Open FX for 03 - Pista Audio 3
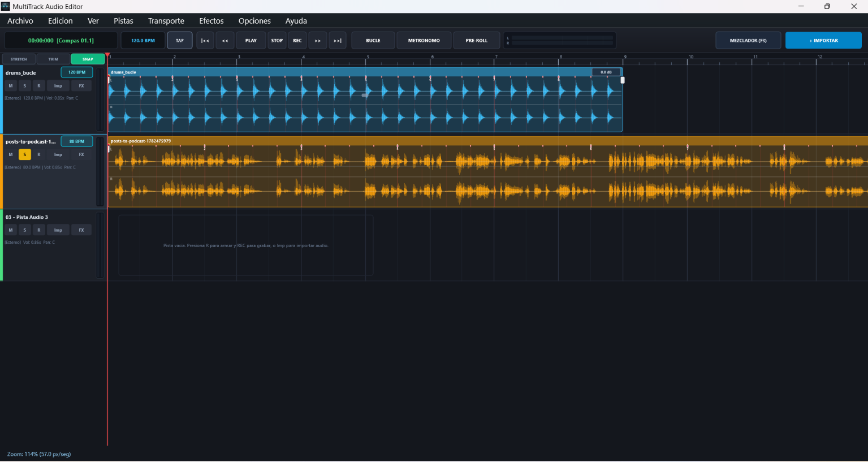Viewport: 868px width, 462px height. pyautogui.click(x=81, y=230)
